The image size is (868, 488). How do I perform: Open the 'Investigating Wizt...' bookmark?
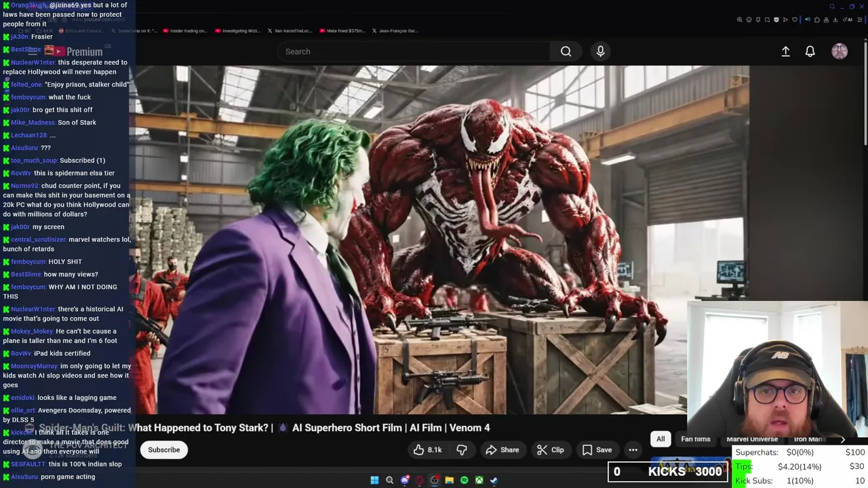click(x=238, y=30)
